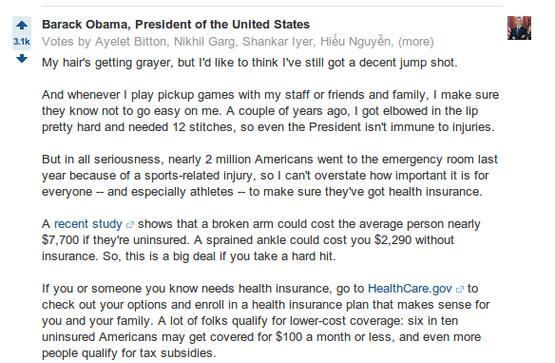555x363 pixels.
Task: Upvote Barack Obama's answer
Action: (x=22, y=25)
